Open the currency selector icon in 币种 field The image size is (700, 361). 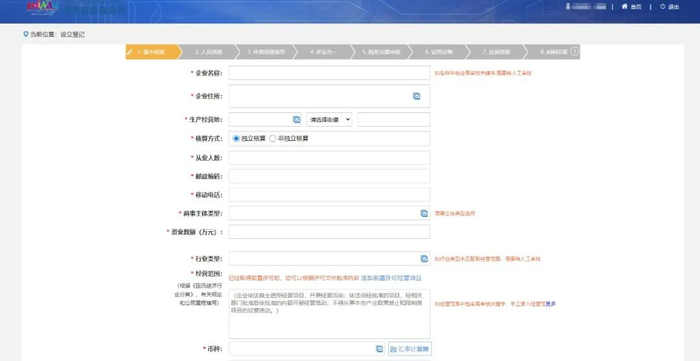click(x=379, y=349)
